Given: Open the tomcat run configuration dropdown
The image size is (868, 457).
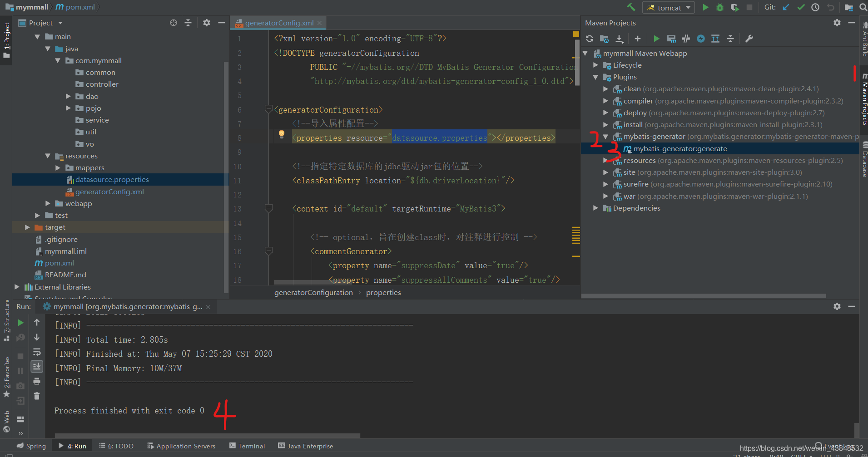Looking at the screenshot, I should pyautogui.click(x=669, y=8).
